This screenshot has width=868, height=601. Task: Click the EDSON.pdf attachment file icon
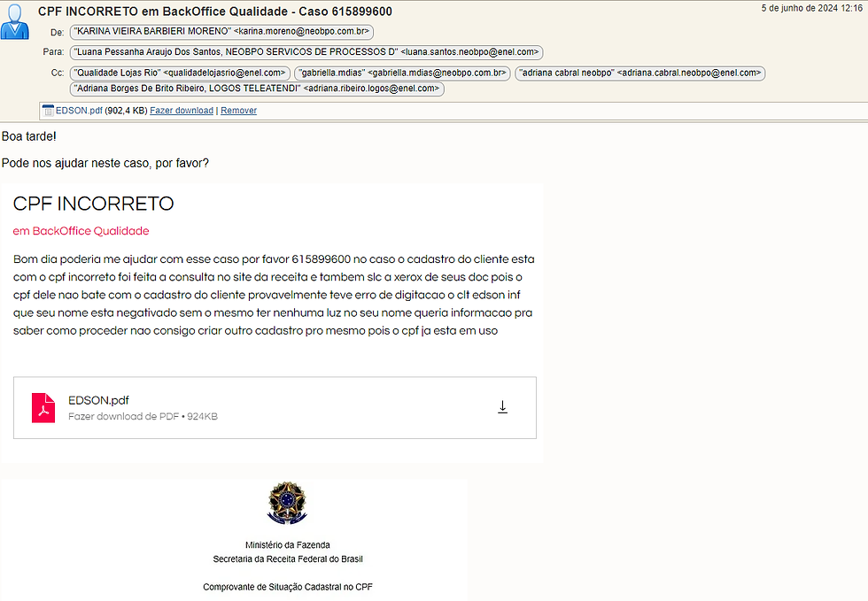[48, 111]
